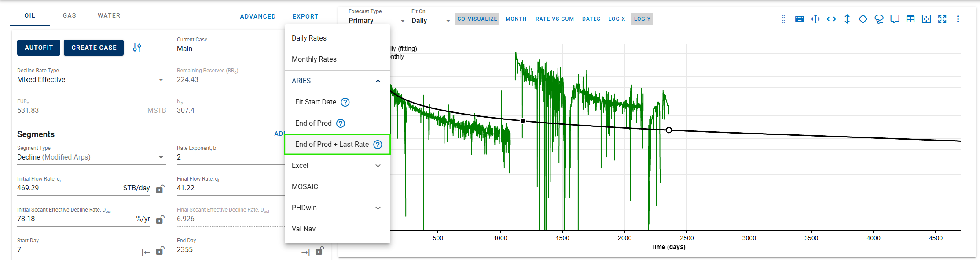Toggle the Initial Secant Effective Decline Rate lock
This screenshot has height=260, width=980.
point(160,219)
